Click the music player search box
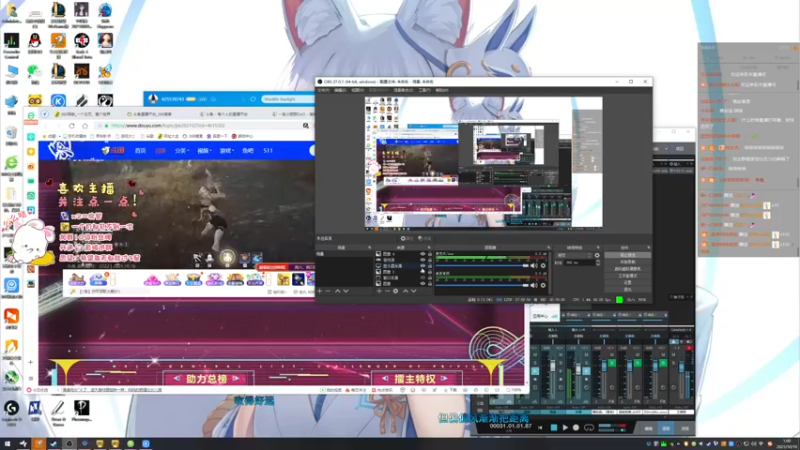Viewport: 800px width, 450px height. [x=288, y=99]
